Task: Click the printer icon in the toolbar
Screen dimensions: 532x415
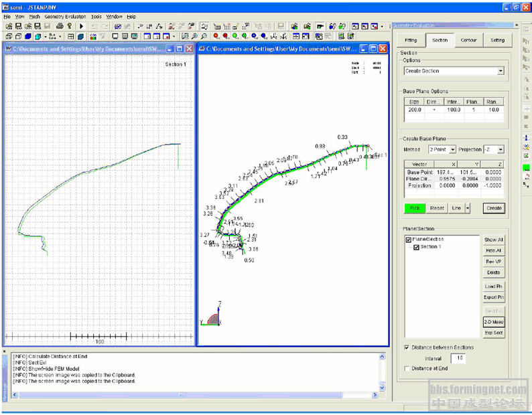Action: pos(60,26)
